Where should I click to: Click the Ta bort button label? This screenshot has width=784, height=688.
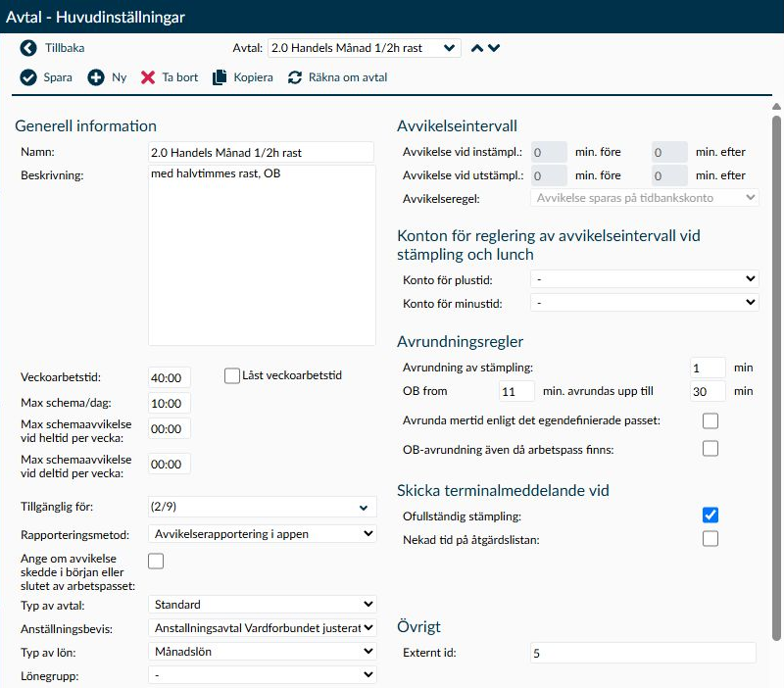pyautogui.click(x=180, y=77)
